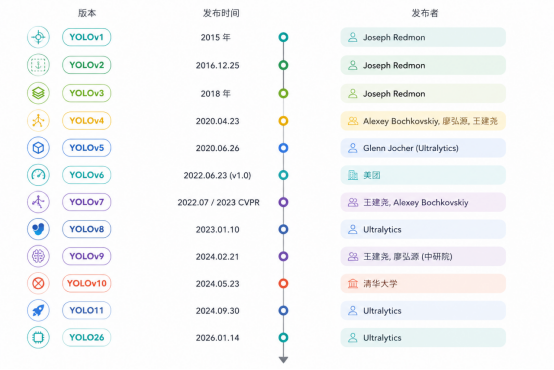Image resolution: width=554 pixels, height=370 pixels.
Task: Select the YOLOv2 version badge
Action: point(87,65)
